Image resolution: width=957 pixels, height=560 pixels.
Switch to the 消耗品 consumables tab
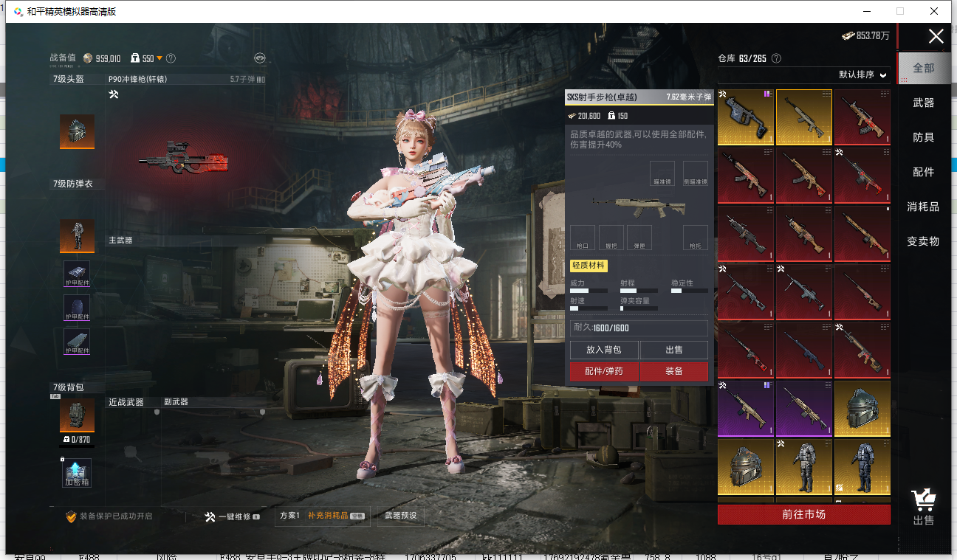pyautogui.click(x=924, y=207)
